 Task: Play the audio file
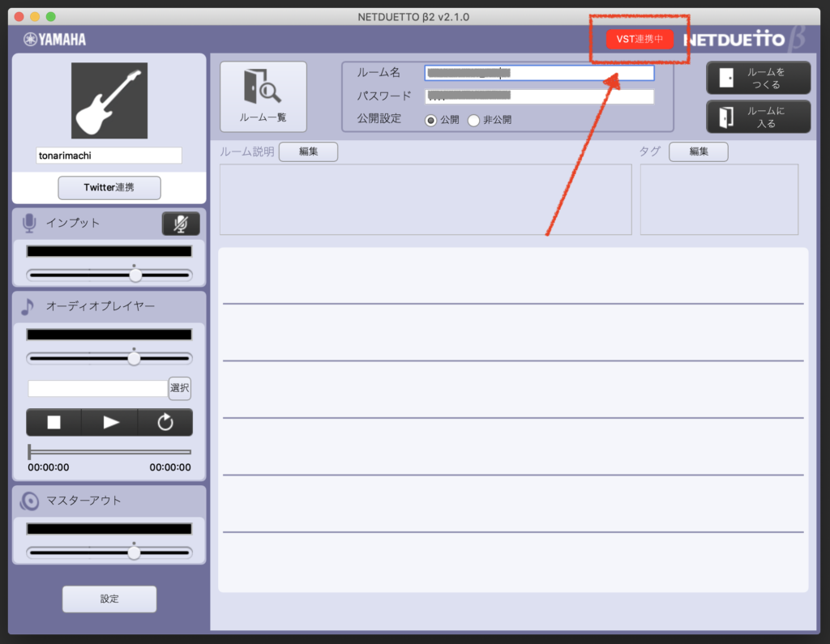click(x=110, y=422)
